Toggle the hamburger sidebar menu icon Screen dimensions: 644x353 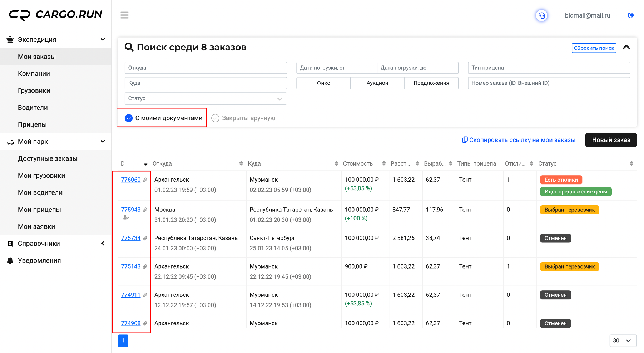[124, 15]
